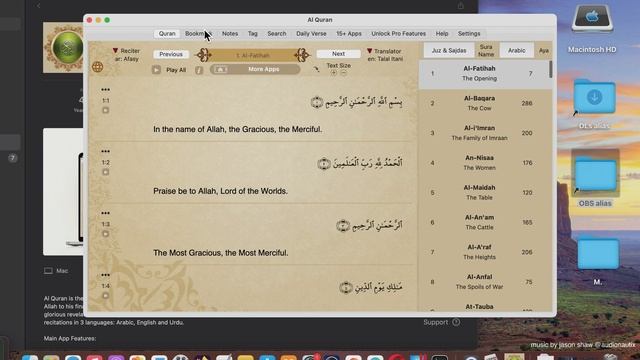Tick the checkbox under verse 1:2
The image size is (640, 360).
105,172
